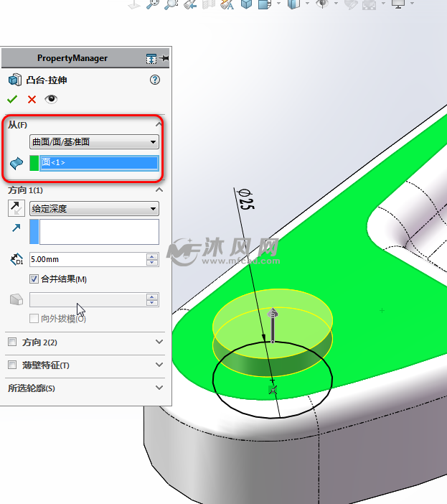Screen dimensions: 447x504
Task: Enable the 薄壁特征(T) checkbox
Action: tap(12, 365)
